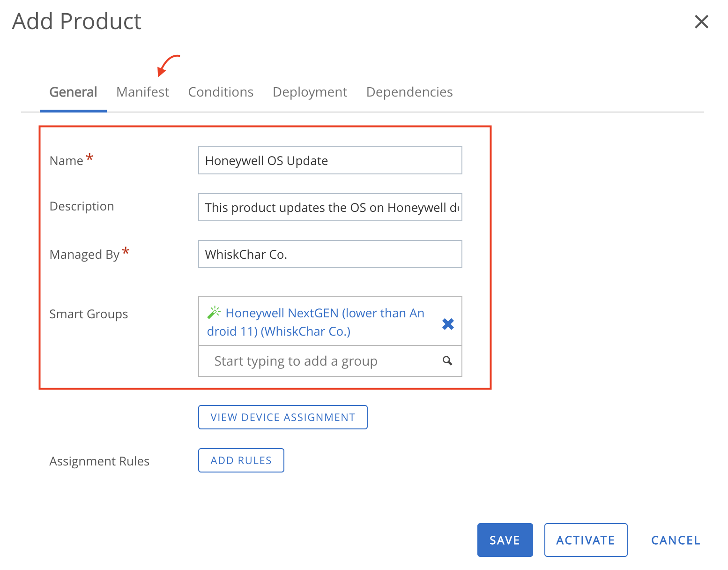Click VIEW DEVICE ASSIGNMENT
Viewport: 728px width, 570px height.
pos(282,417)
